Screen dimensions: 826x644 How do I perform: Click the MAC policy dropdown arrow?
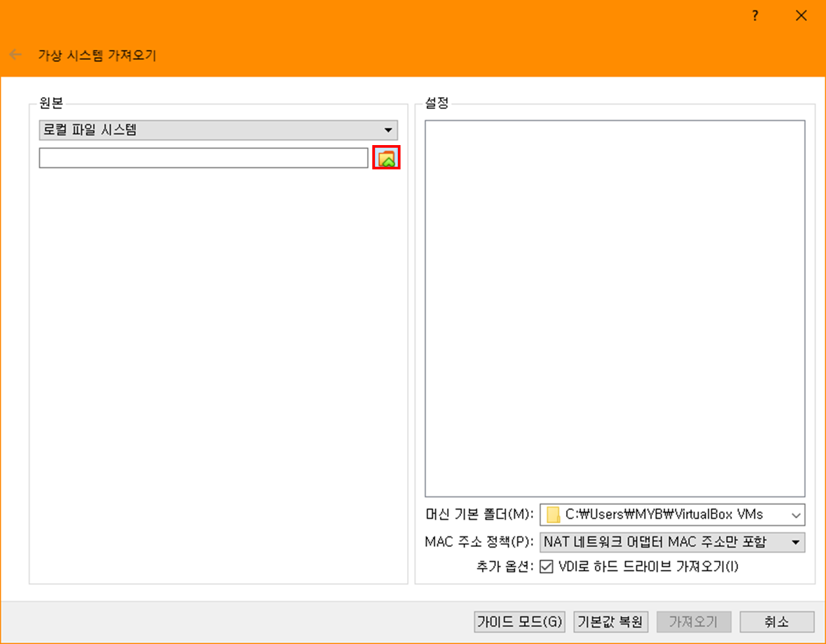(x=795, y=542)
